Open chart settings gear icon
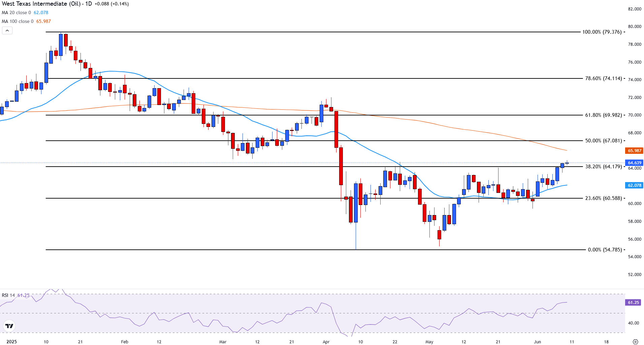The image size is (644, 345). pyautogui.click(x=635, y=342)
